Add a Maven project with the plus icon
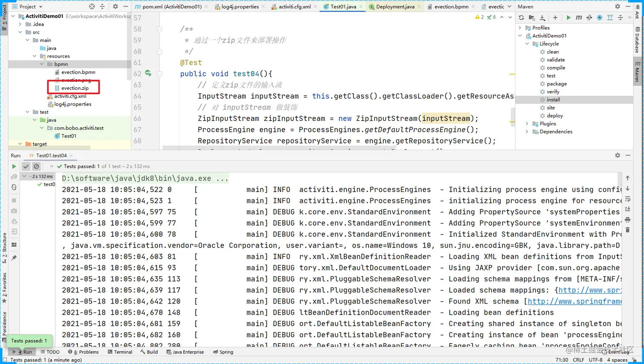644x364 pixels. tap(555, 17)
